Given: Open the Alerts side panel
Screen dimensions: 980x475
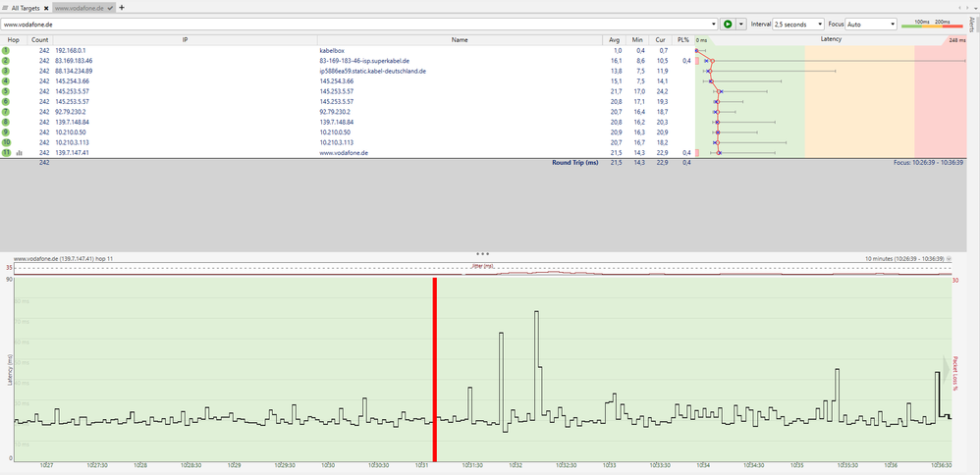Looking at the screenshot, I should 972,25.
